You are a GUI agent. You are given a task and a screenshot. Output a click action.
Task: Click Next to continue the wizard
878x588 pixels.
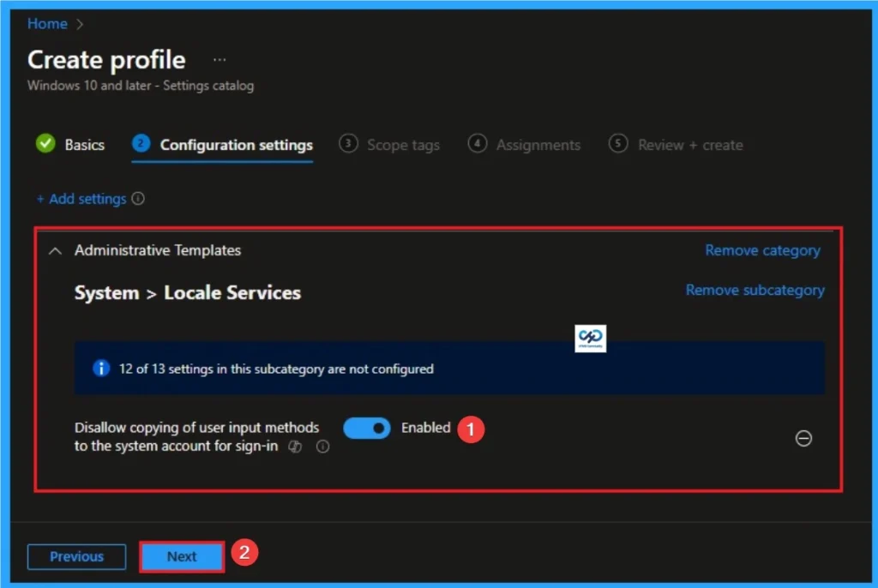[x=181, y=556]
